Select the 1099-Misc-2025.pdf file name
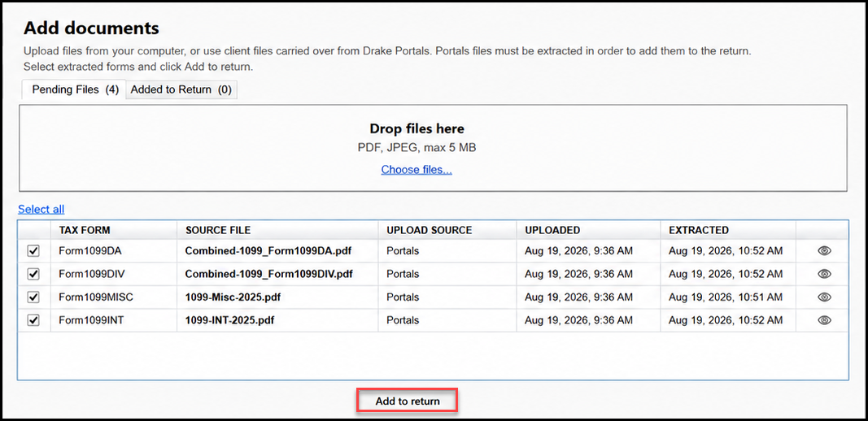Image resolution: width=868 pixels, height=421 pixels. pos(233,297)
